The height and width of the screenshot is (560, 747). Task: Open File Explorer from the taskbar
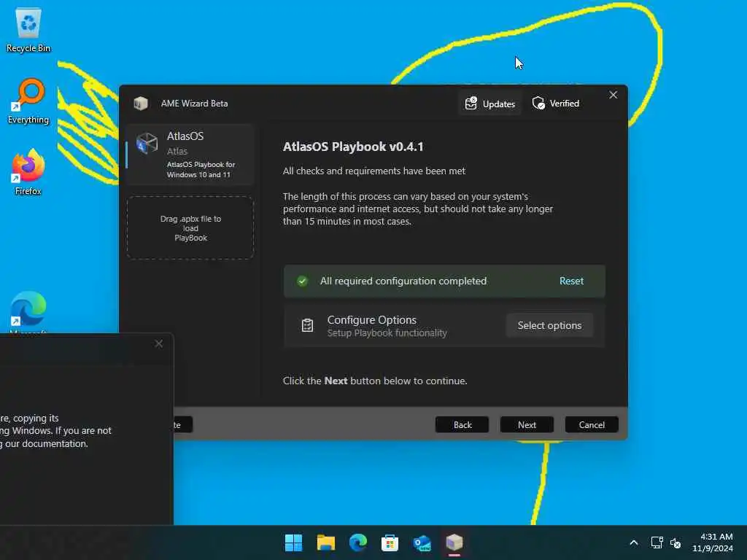pos(326,542)
